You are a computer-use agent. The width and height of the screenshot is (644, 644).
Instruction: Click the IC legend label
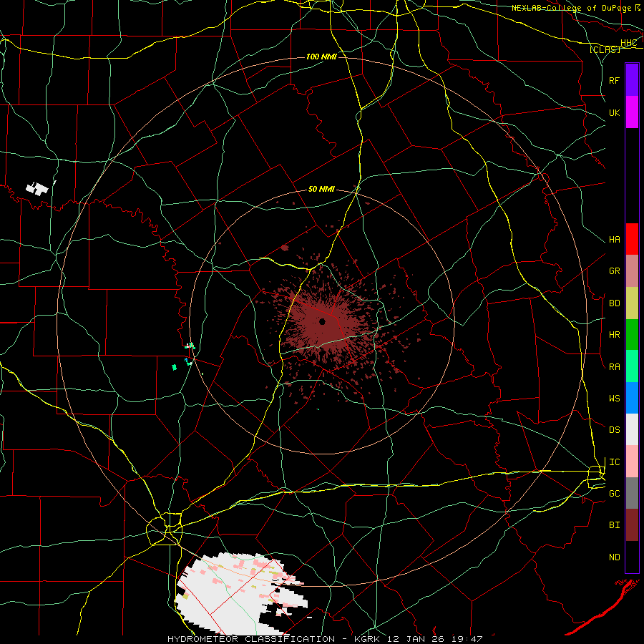pyautogui.click(x=615, y=462)
